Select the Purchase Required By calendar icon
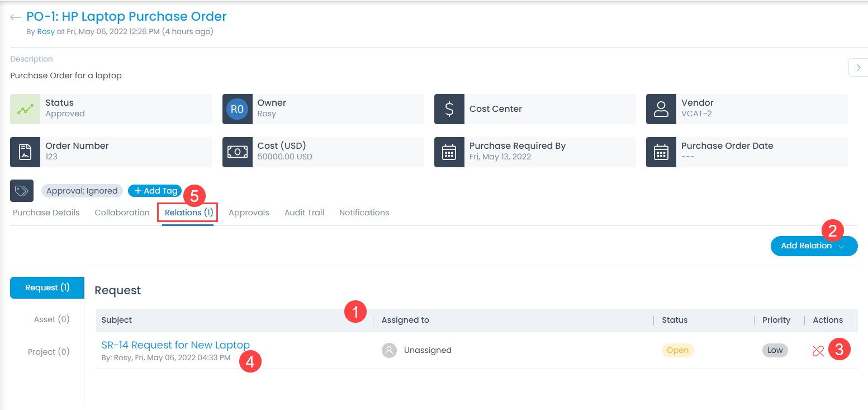Image resolution: width=868 pixels, height=410 pixels. (x=449, y=152)
